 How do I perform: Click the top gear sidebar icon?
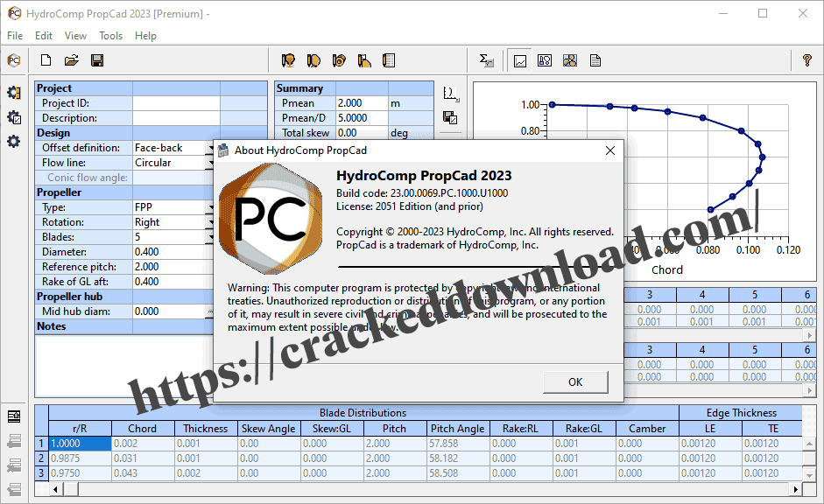[x=14, y=93]
